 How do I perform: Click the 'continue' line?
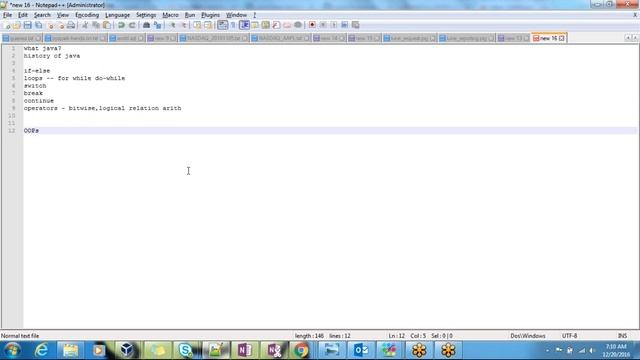[39, 100]
